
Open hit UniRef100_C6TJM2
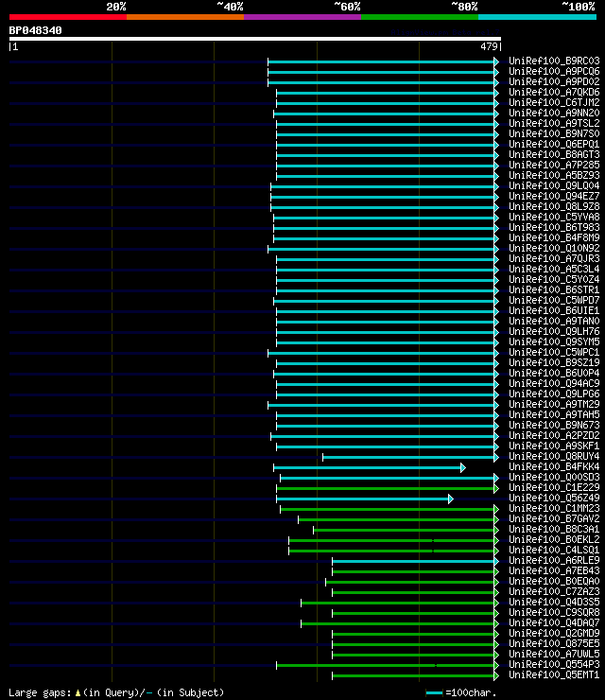554,103
